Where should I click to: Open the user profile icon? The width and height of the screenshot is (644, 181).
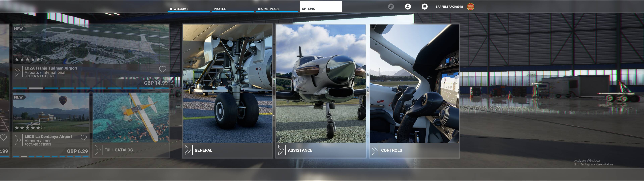(x=408, y=7)
